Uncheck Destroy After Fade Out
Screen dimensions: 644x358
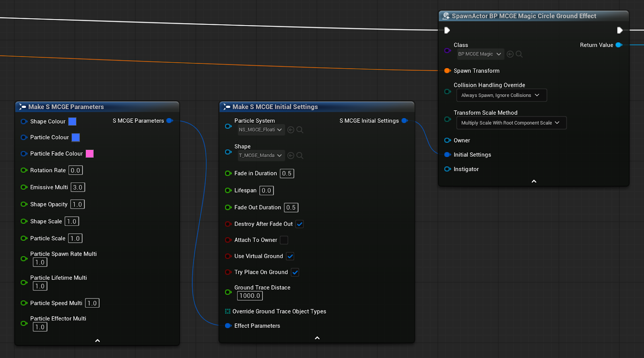[299, 224]
